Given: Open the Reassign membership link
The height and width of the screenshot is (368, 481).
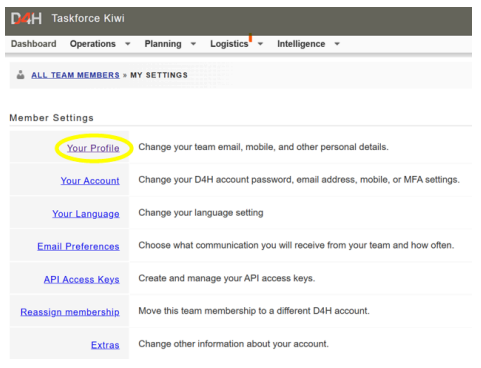Looking at the screenshot, I should (70, 312).
